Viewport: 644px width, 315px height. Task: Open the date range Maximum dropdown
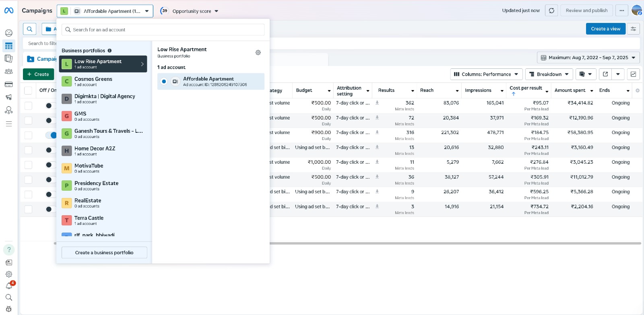tap(588, 58)
